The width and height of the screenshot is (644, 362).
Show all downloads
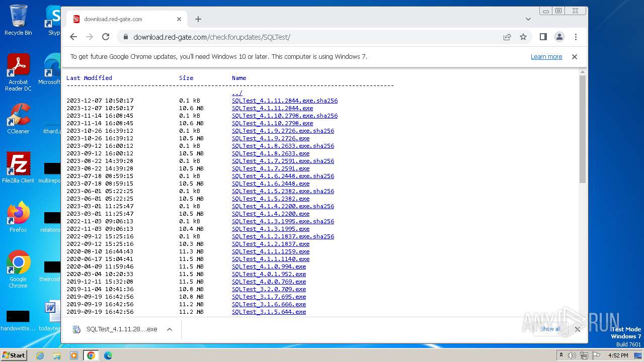(x=550, y=329)
